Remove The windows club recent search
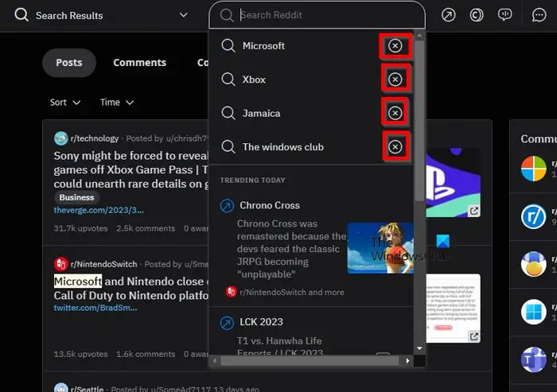Image resolution: width=557 pixels, height=392 pixels. pos(395,146)
